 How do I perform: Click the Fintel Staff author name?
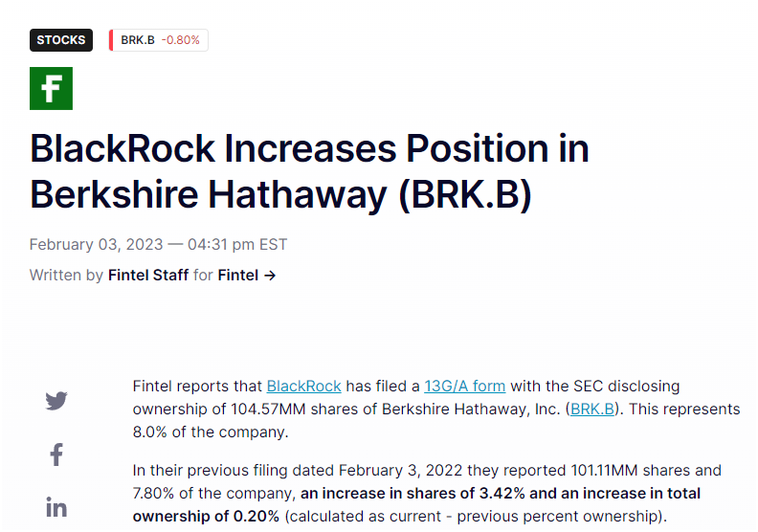point(148,275)
